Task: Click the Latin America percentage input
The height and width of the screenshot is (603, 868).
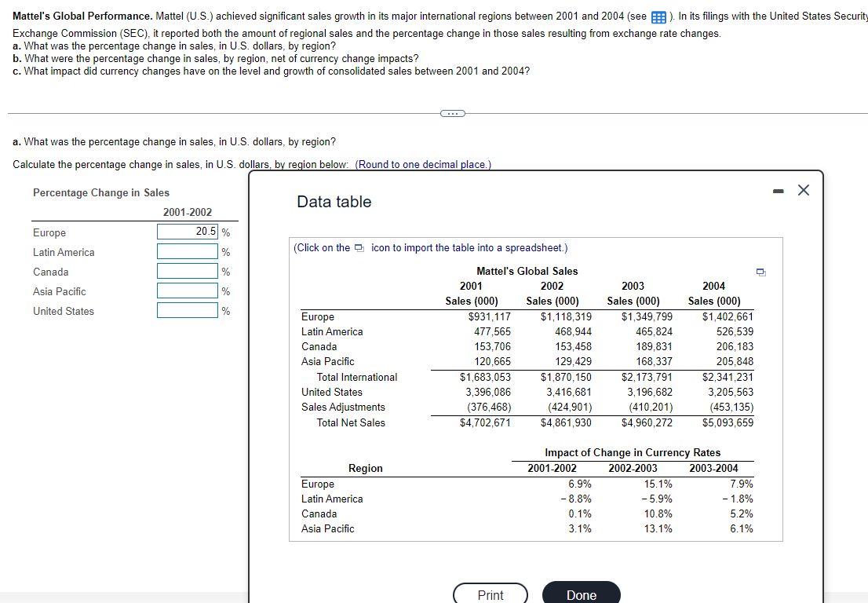Action: pos(187,251)
